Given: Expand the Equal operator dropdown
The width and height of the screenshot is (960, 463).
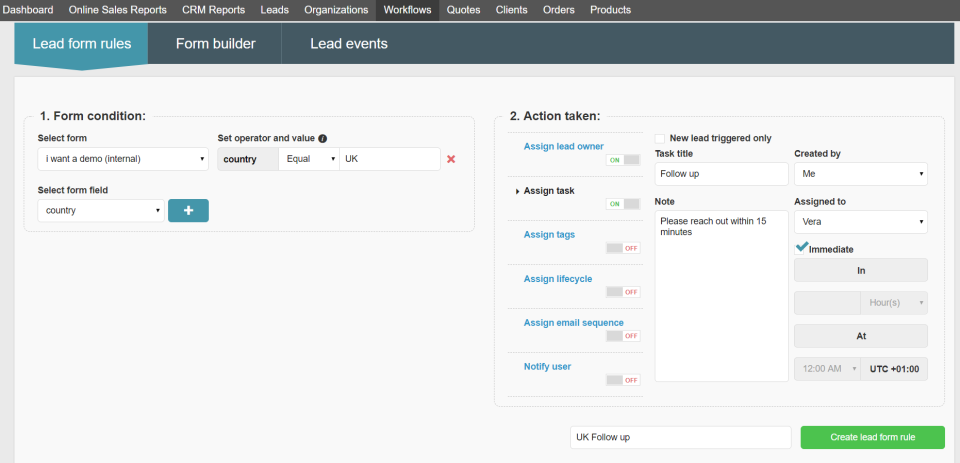Looking at the screenshot, I should click(308, 159).
